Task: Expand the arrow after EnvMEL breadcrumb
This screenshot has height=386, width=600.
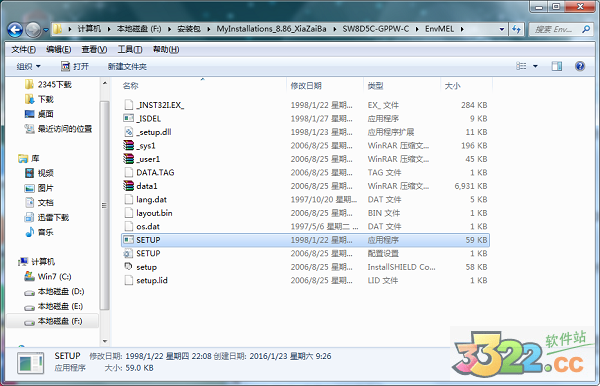Action: pos(462,29)
